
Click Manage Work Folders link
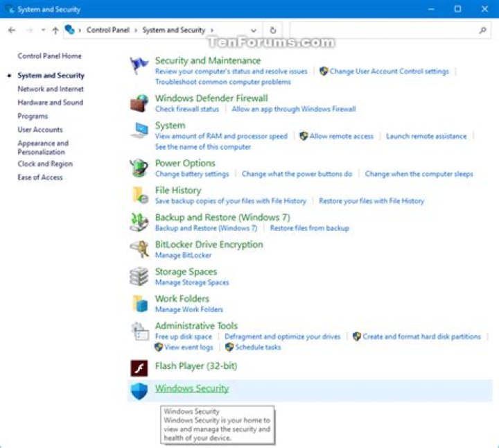coord(189,309)
